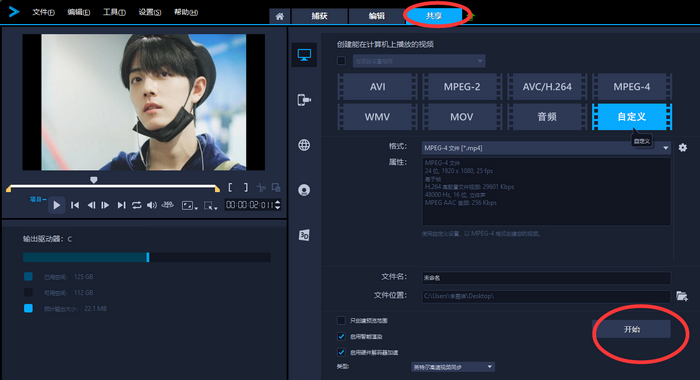Image resolution: width=700 pixels, height=380 pixels.
Task: Switch to the 共享 tab
Action: (x=434, y=16)
